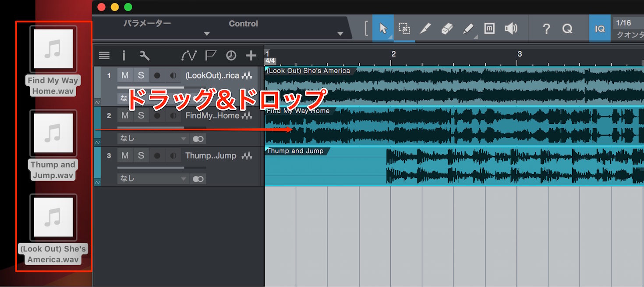Open the なし input dropdown on track 3
The height and width of the screenshot is (287, 644).
coord(153,179)
